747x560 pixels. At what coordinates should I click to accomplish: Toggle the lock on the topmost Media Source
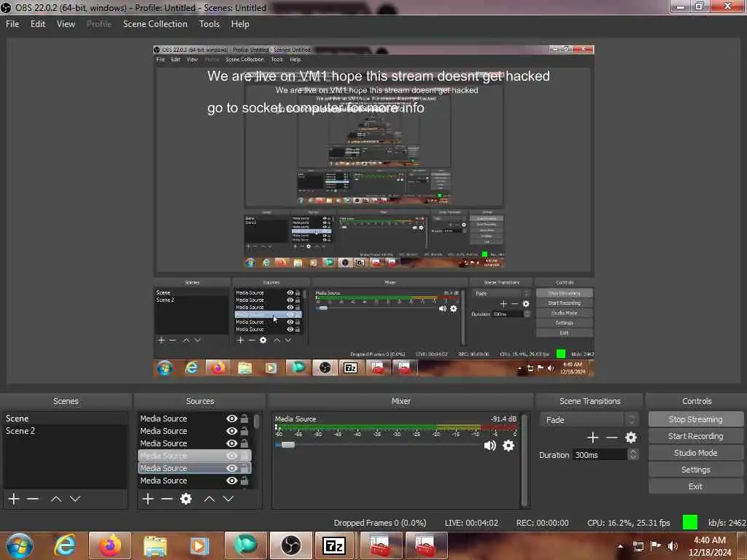[x=244, y=419]
